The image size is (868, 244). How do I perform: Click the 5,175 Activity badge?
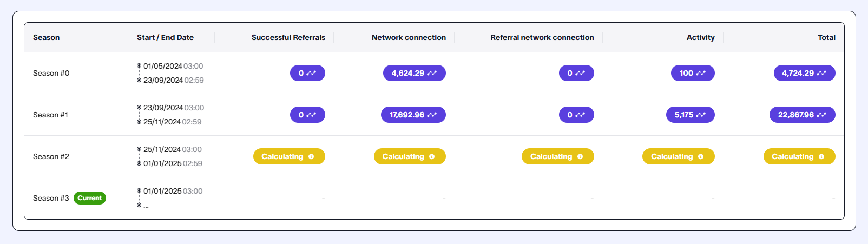(x=691, y=115)
